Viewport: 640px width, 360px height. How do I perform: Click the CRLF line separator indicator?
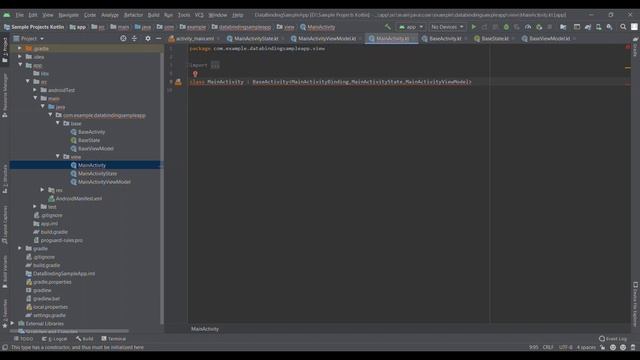click(x=548, y=347)
